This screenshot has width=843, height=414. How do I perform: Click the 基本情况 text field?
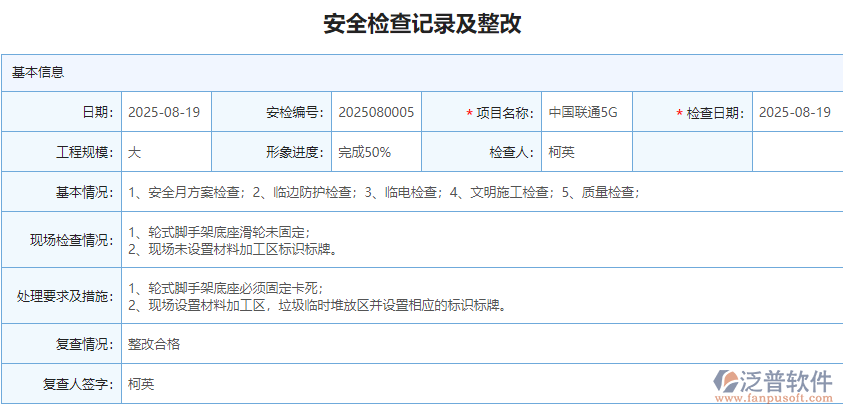click(480, 192)
